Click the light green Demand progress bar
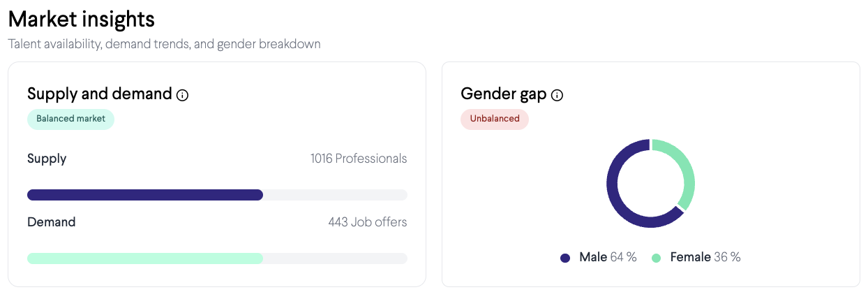The image size is (868, 306). (145, 258)
